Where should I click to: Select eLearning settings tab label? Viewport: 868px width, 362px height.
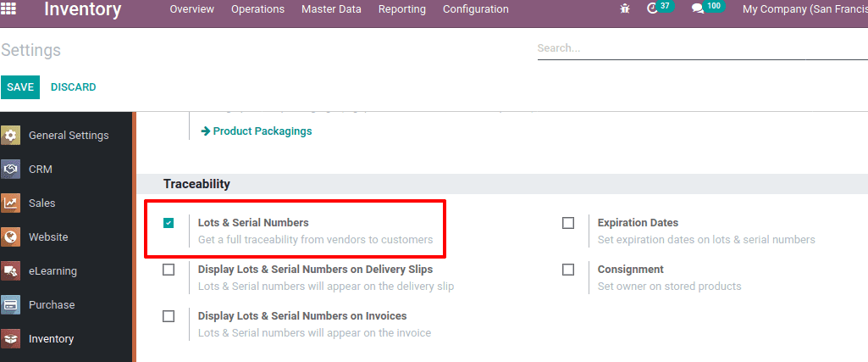coord(53,271)
